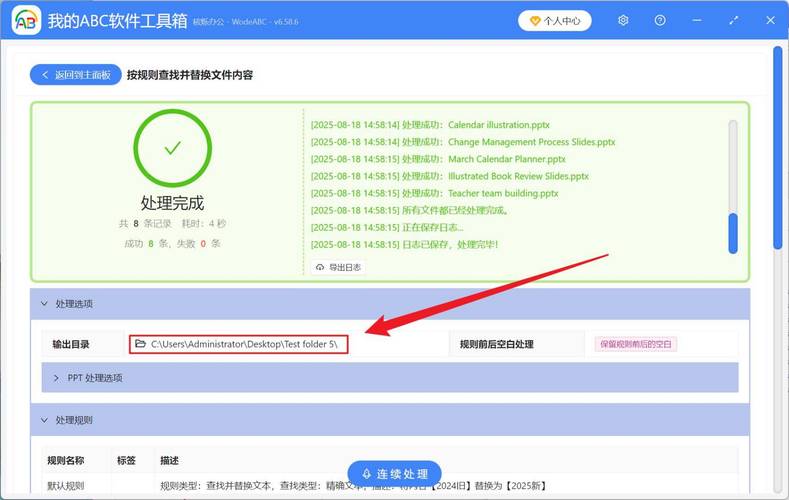Toggle the window restore/maximize icon

pos(734,20)
